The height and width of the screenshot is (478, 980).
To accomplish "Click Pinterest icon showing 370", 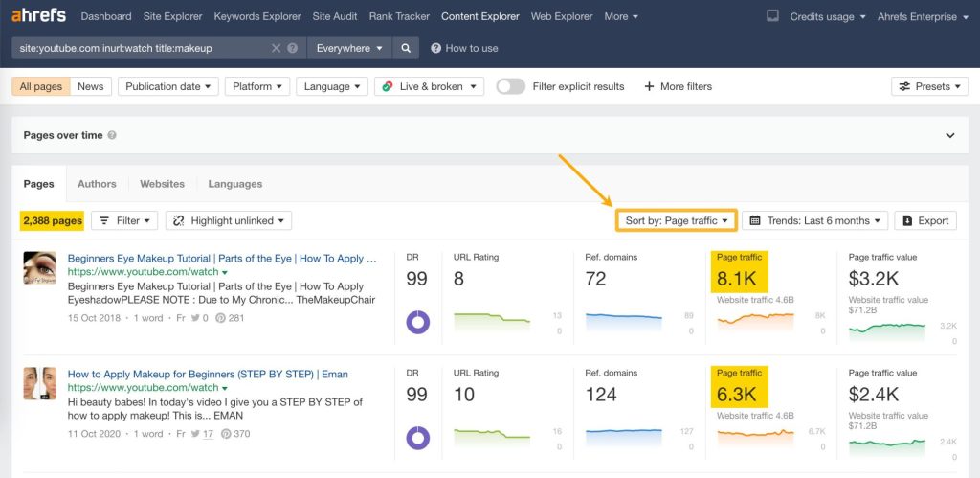I will (226, 434).
